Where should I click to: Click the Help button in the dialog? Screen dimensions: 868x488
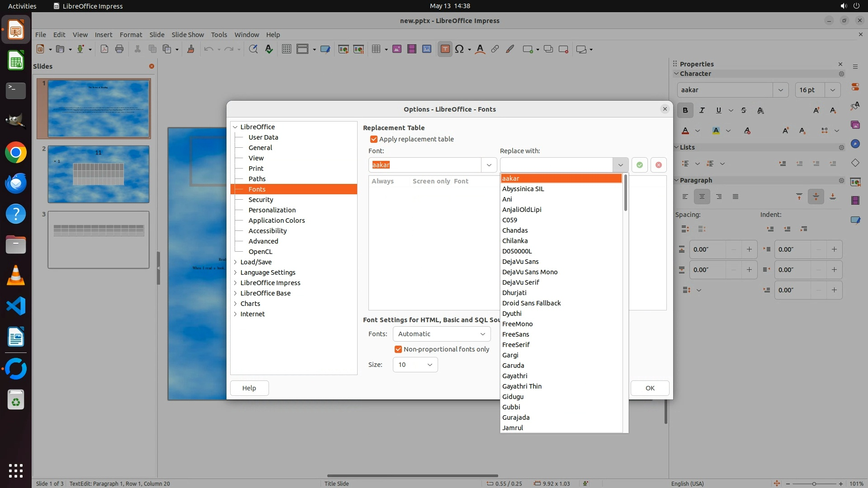point(249,388)
